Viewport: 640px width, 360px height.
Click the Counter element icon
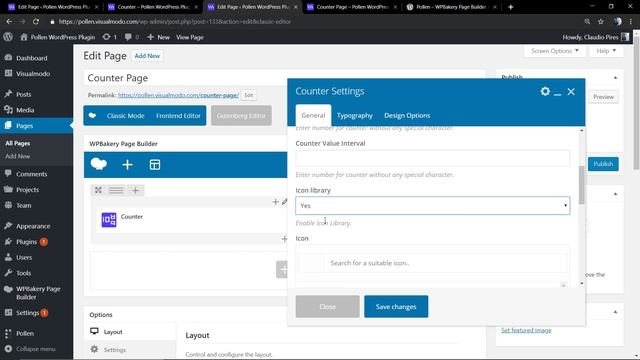click(109, 220)
